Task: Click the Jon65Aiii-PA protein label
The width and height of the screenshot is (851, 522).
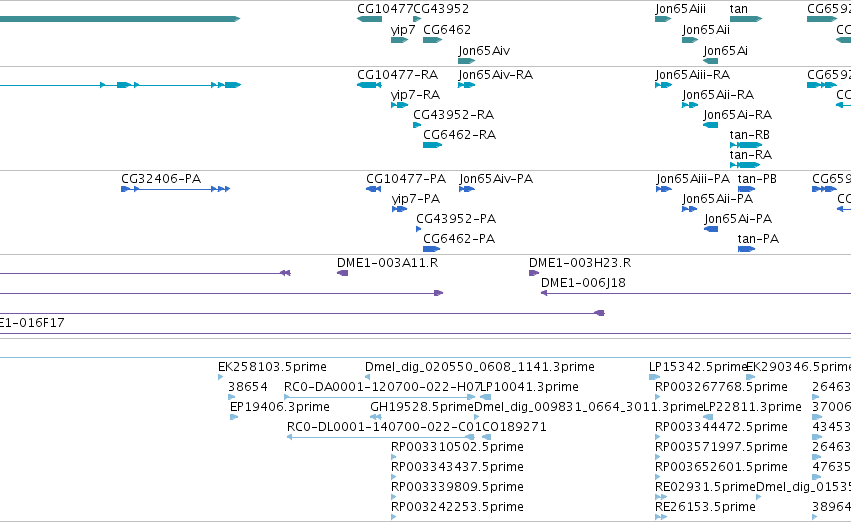Action: coord(693,179)
